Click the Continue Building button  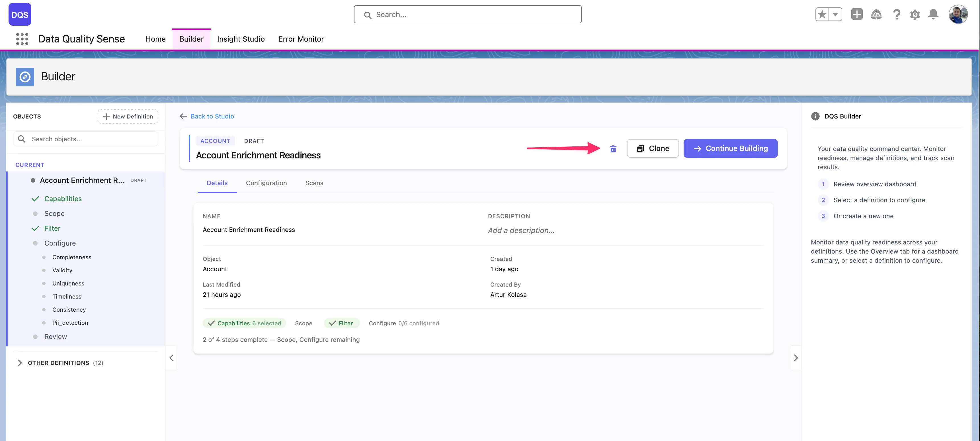730,148
